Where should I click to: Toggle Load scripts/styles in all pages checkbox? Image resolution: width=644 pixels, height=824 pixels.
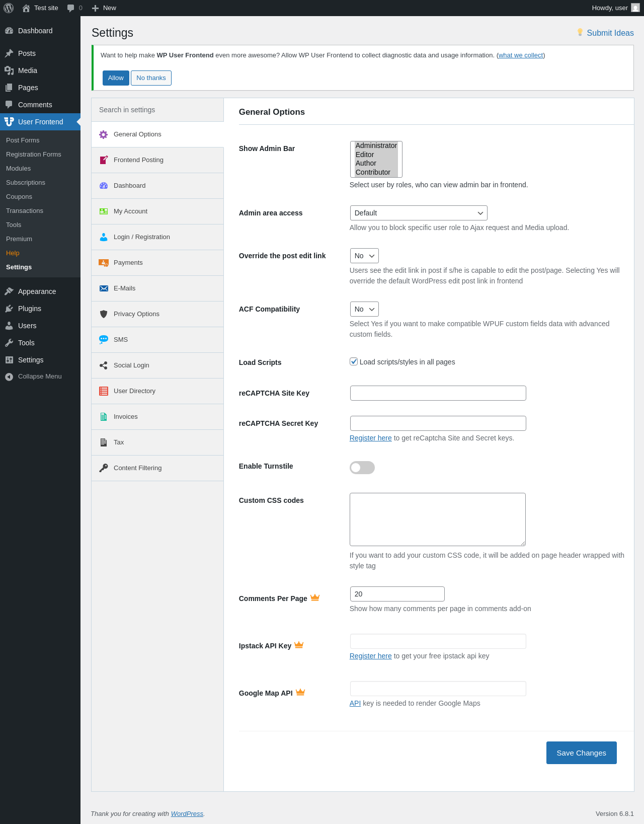(354, 361)
